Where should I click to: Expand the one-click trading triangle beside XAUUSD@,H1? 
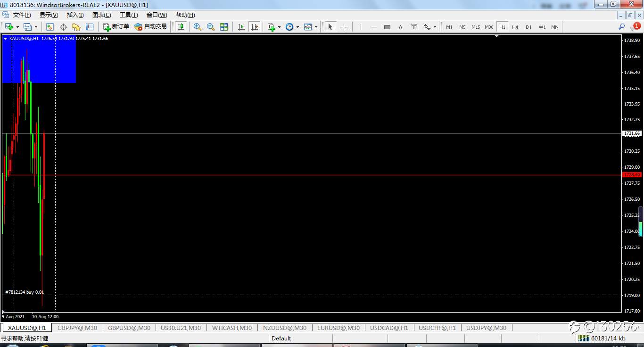click(5, 39)
